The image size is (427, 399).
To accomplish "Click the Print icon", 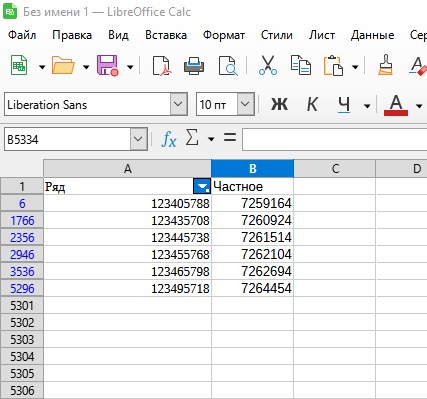I will (194, 66).
